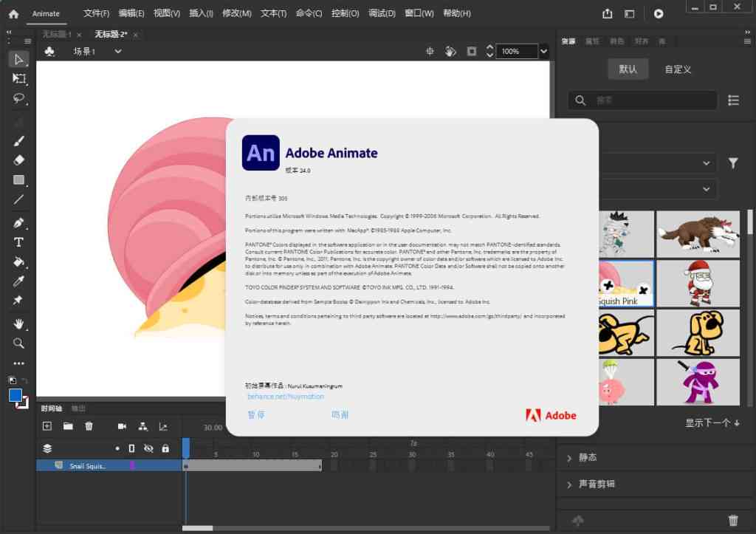Add a new layer in the timeline
The height and width of the screenshot is (534, 756).
point(47,426)
